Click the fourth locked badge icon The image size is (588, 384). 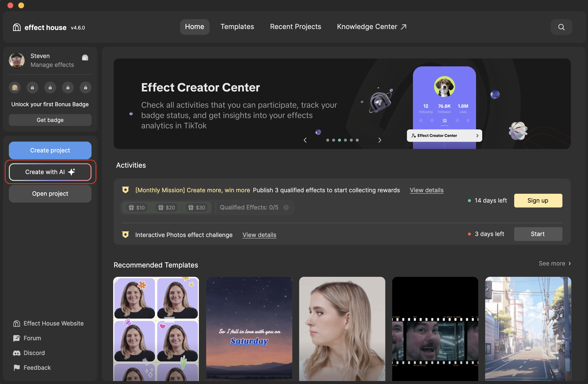click(x=68, y=88)
